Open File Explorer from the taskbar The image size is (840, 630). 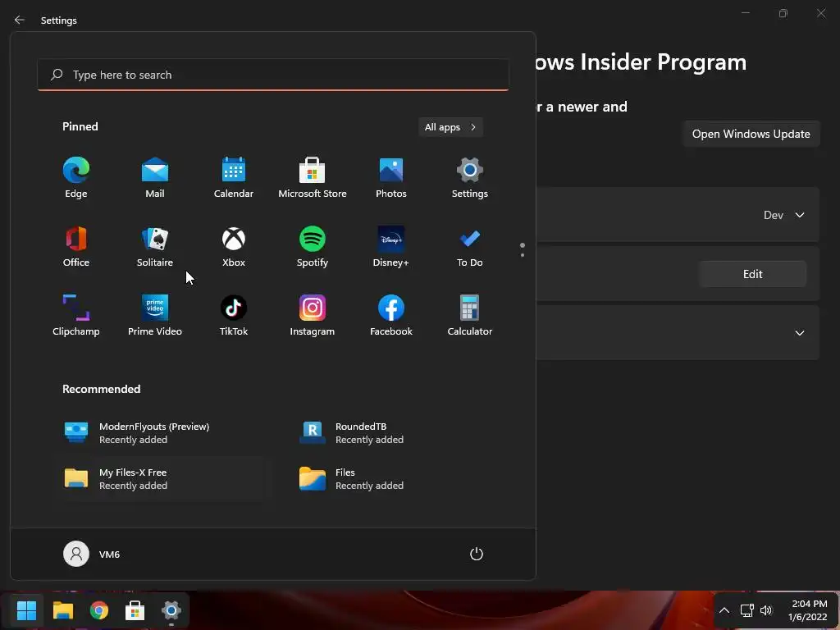point(62,610)
